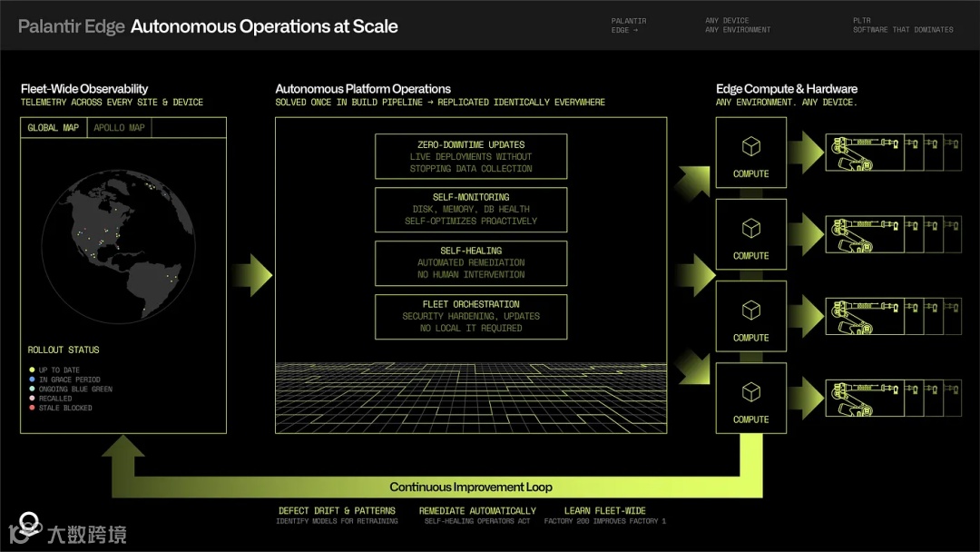
Task: Click the arrow pointing at the second COMPUTE box
Action: pos(695,275)
